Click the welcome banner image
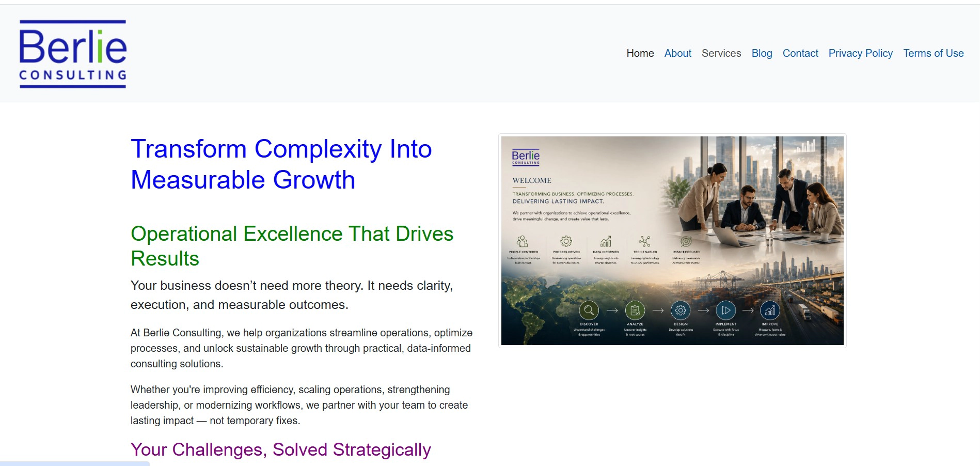 pyautogui.click(x=672, y=241)
